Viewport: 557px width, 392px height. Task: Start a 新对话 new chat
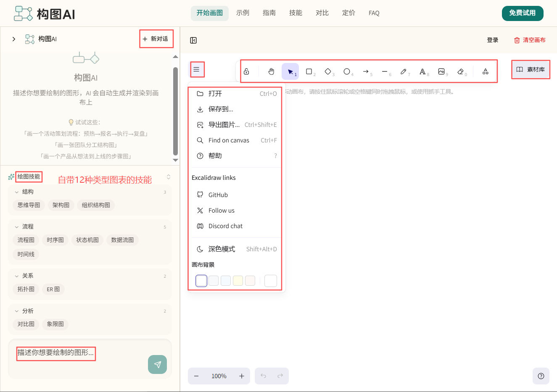click(156, 39)
